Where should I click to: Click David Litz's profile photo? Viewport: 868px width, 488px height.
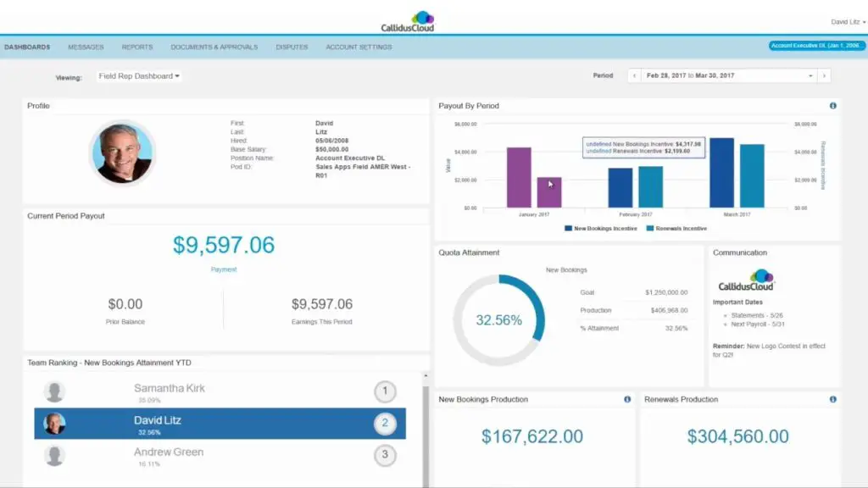pos(122,153)
